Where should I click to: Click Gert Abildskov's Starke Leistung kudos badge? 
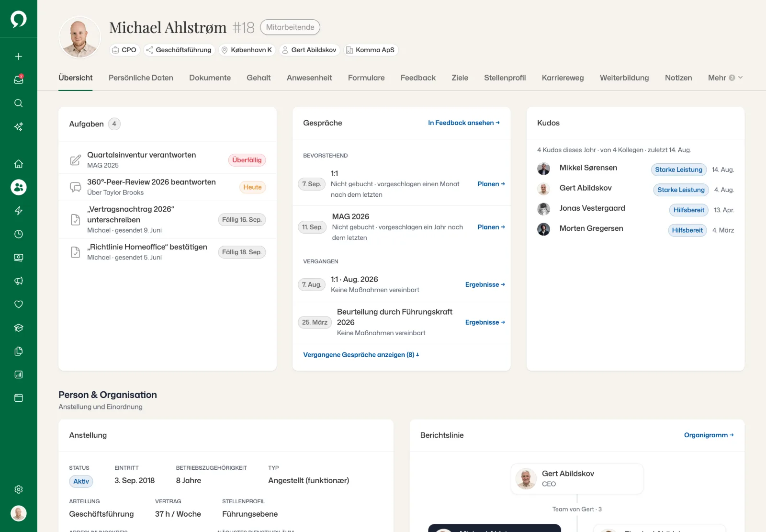pyautogui.click(x=681, y=190)
